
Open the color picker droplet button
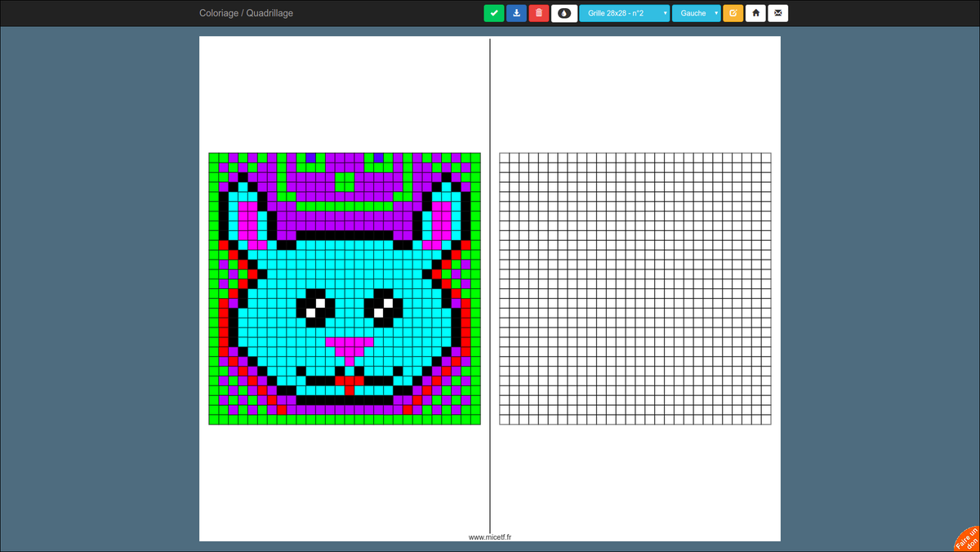(564, 13)
